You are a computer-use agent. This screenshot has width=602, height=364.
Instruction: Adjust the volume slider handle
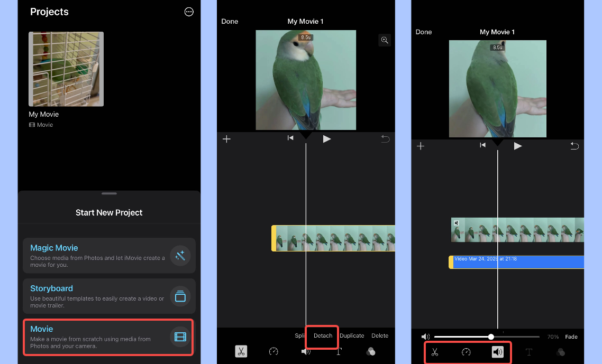click(x=491, y=337)
